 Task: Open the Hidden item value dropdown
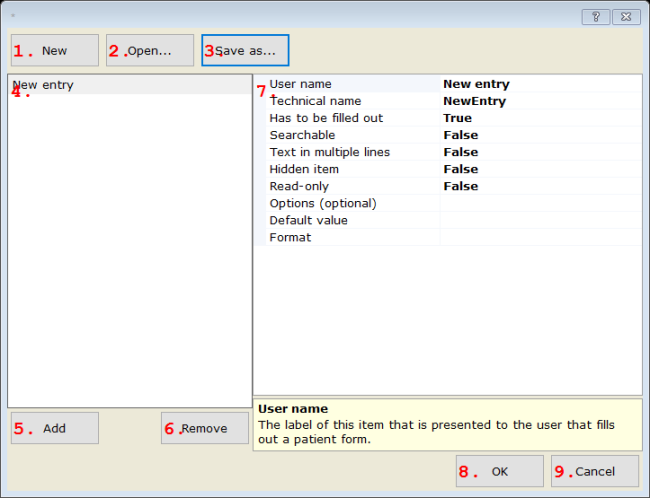pyautogui.click(x=540, y=169)
